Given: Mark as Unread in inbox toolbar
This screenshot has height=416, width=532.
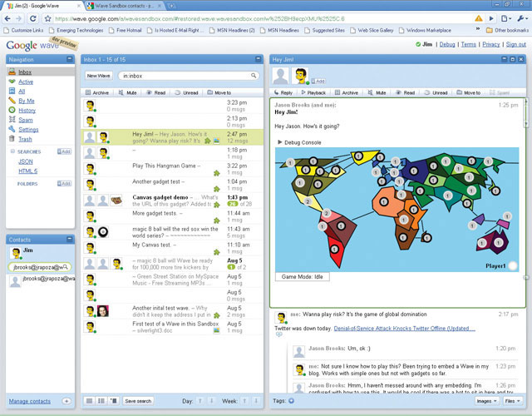Looking at the screenshot, I should (186, 92).
